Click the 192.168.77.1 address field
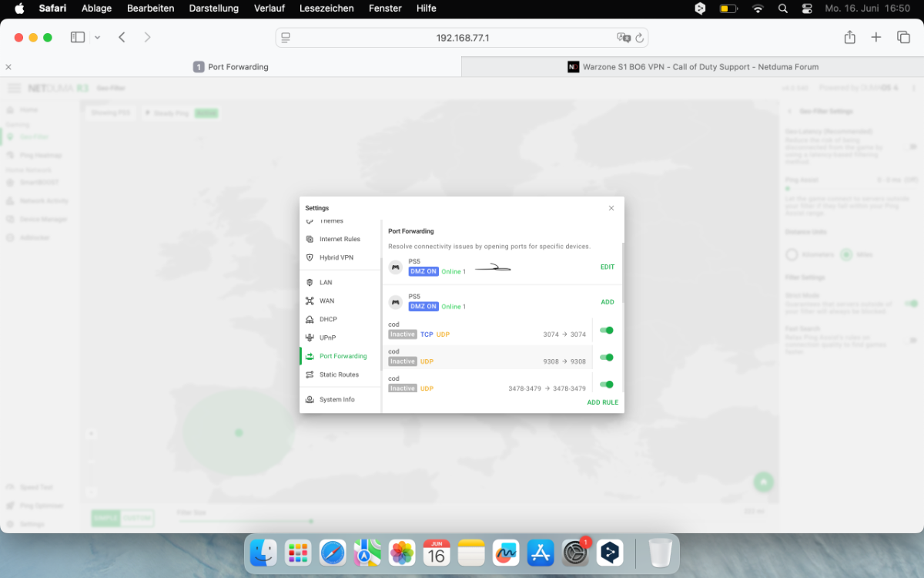Screen dimensions: 924x578 [x=462, y=38]
